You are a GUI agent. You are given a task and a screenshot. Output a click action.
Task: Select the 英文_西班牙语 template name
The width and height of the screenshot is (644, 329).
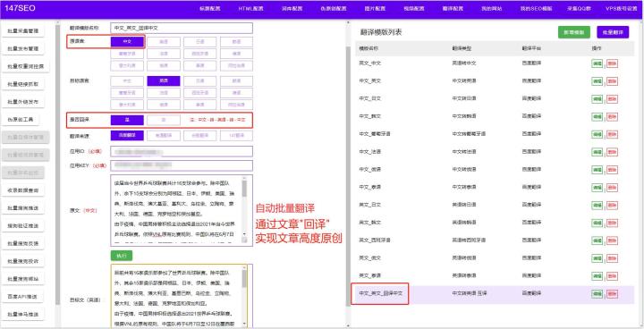click(375, 240)
